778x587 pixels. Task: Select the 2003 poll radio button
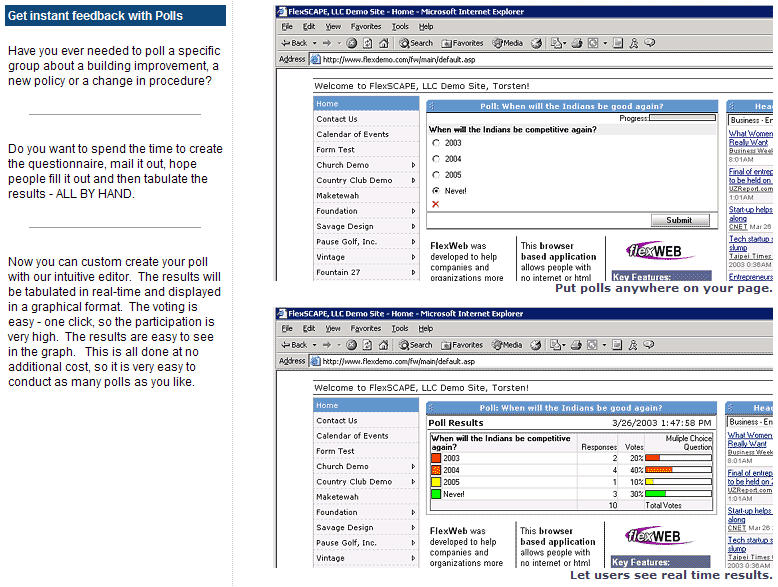coord(436,143)
